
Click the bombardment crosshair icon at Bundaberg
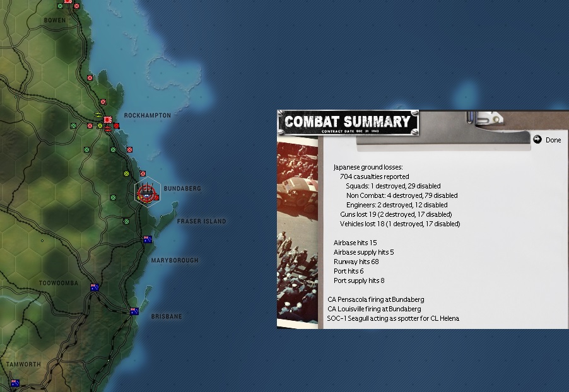[x=146, y=193]
